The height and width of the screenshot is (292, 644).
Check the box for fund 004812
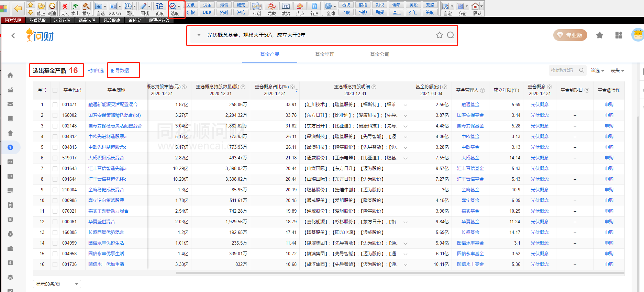point(55,137)
